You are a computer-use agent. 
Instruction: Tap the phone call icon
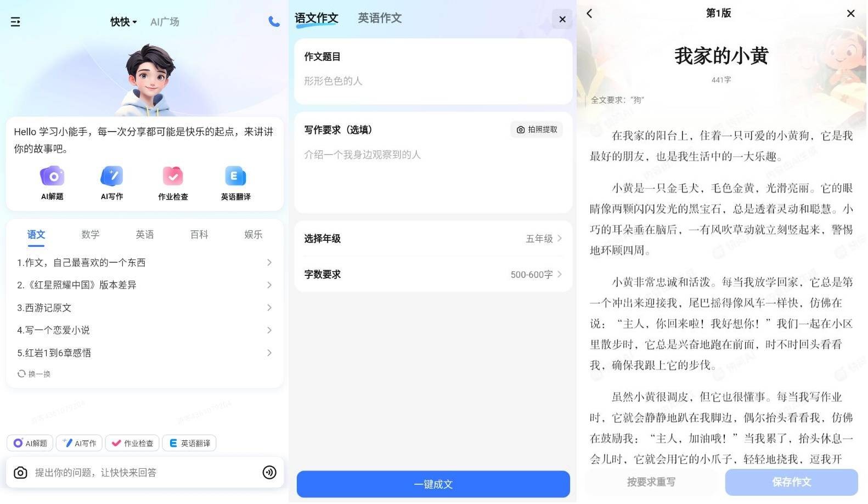274,21
